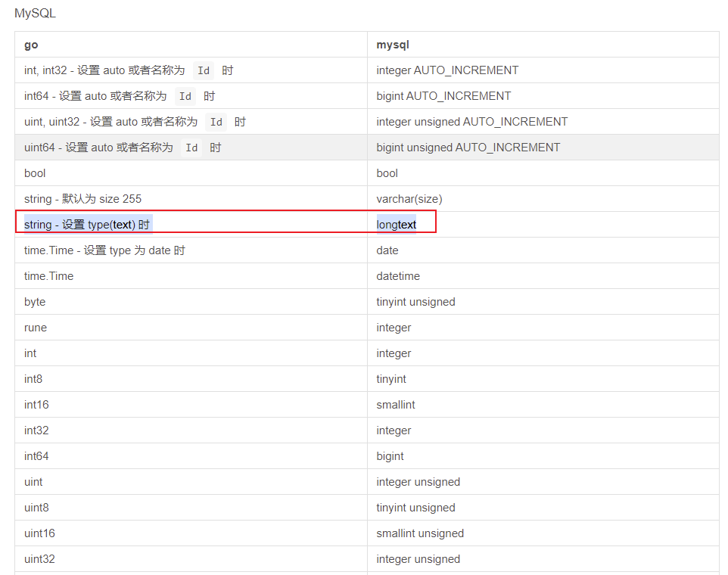Select the smallint unsigned cell for uint16
This screenshot has width=728, height=575.
click(x=420, y=533)
